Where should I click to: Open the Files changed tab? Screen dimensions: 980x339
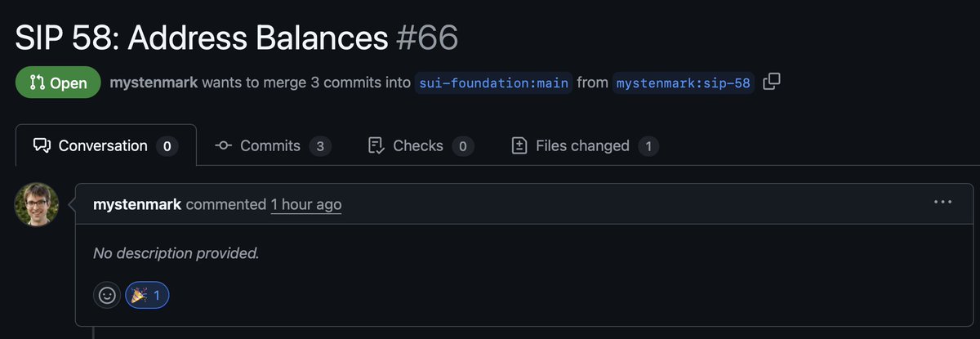click(585, 146)
